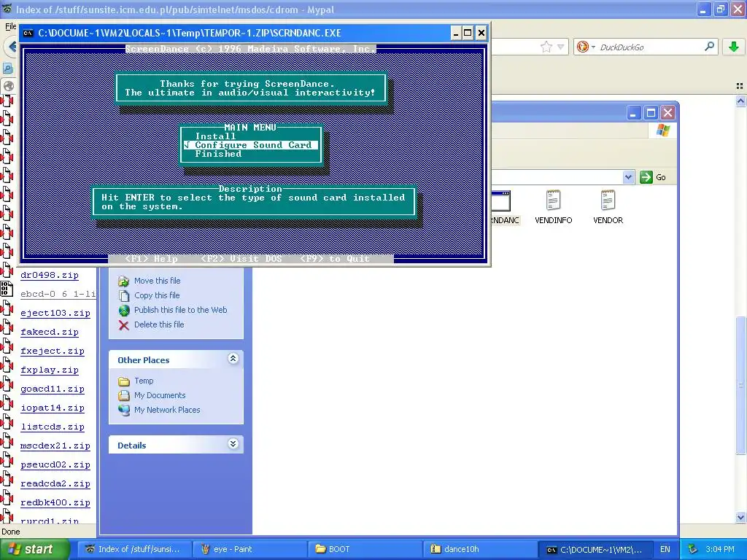
Task: Click the green downloads arrow icon
Action: (734, 47)
